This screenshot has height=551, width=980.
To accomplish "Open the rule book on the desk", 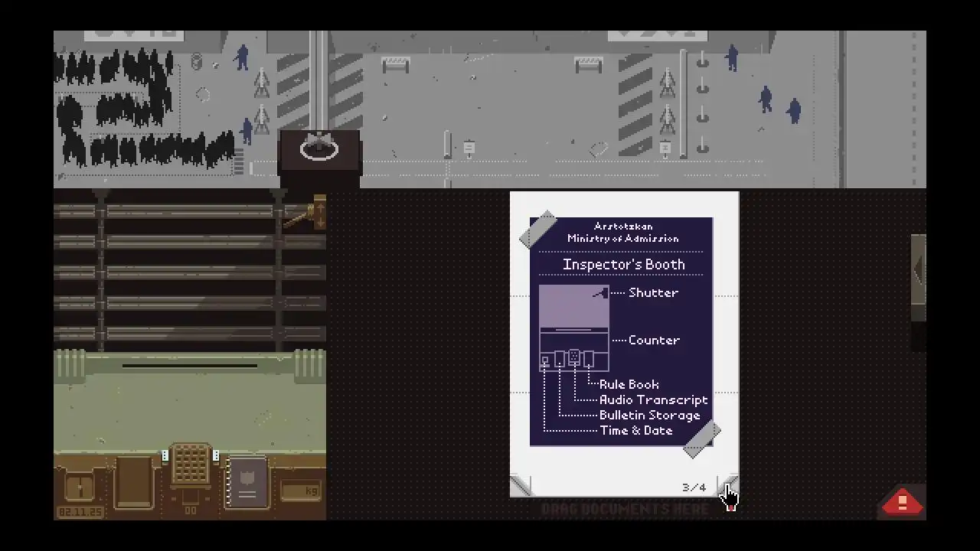I will 247,482.
